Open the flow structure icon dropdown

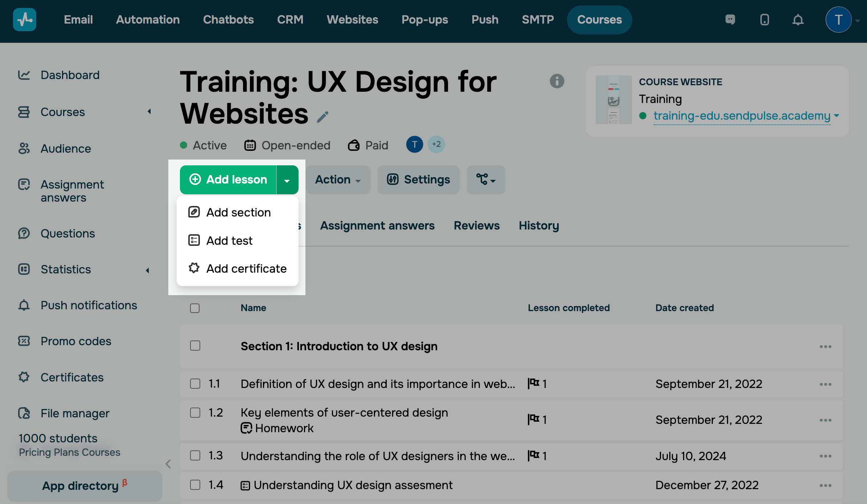pyautogui.click(x=486, y=179)
